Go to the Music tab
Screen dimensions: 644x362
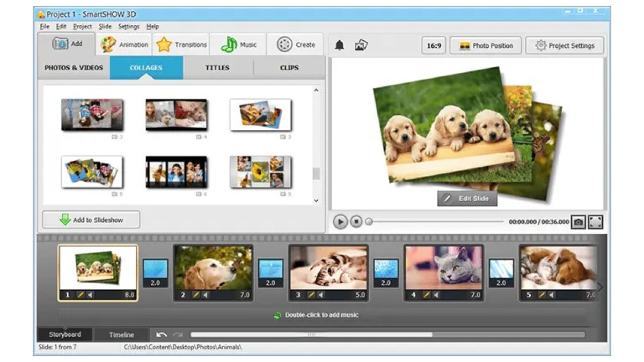238,45
